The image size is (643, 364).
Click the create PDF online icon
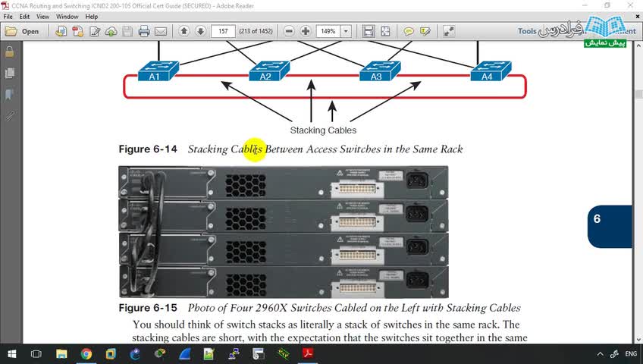point(61,31)
